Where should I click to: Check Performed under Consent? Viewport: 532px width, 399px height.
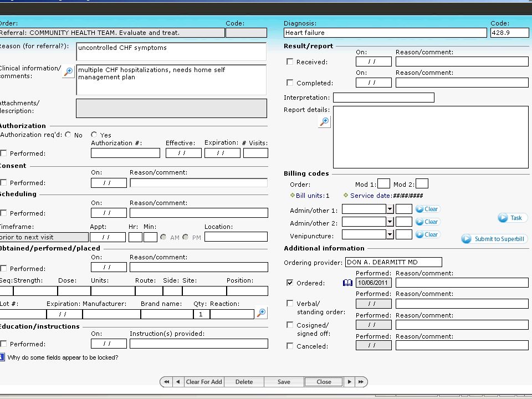[3, 182]
